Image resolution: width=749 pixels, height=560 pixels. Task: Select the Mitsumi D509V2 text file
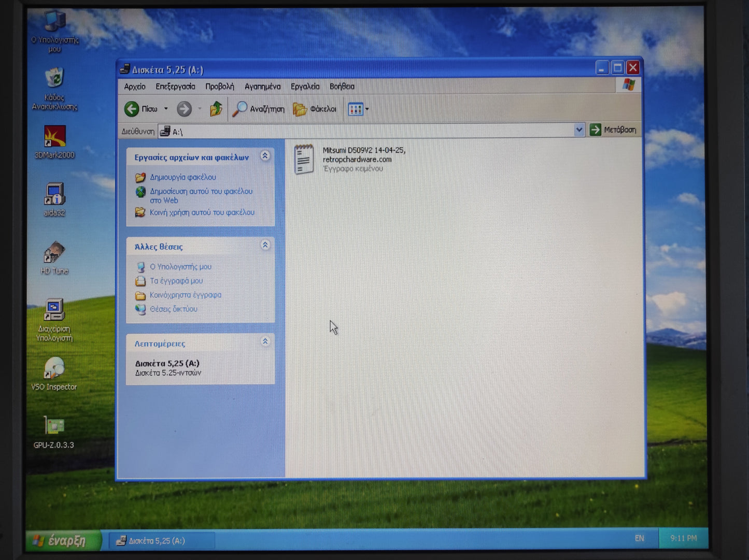pyautogui.click(x=304, y=159)
